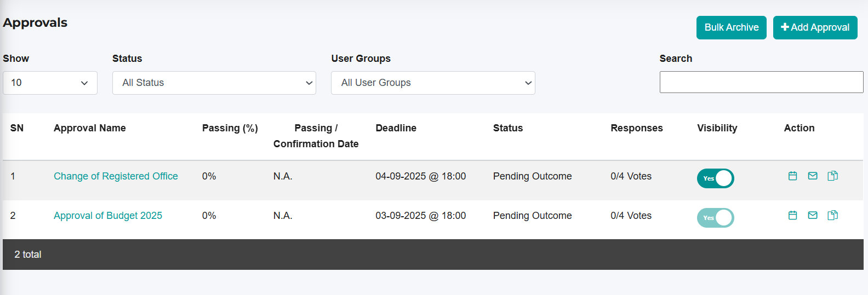868x295 pixels.
Task: Click envelope icon for Change of Registered Office
Action: point(813,176)
